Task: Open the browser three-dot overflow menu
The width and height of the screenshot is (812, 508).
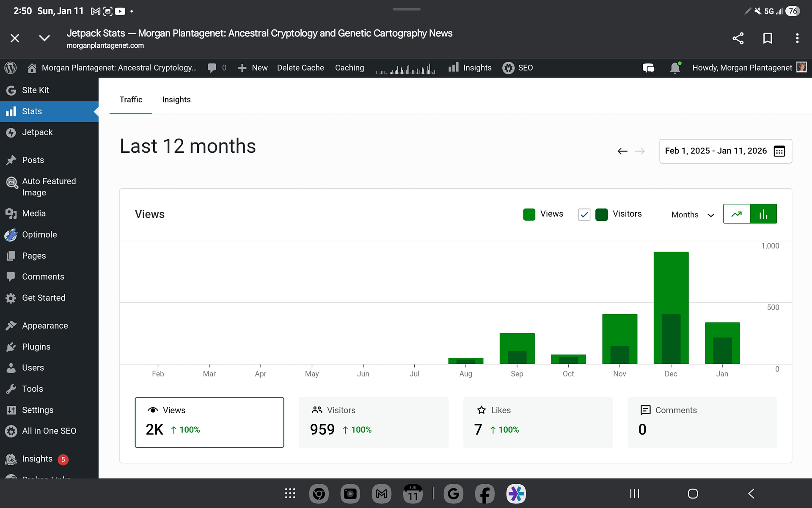Action: [797, 38]
